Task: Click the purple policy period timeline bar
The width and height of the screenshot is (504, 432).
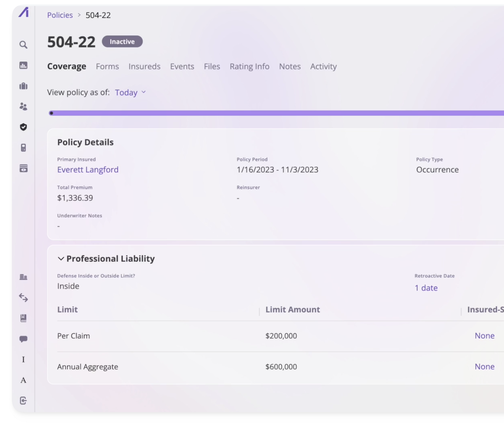Action: point(276,113)
